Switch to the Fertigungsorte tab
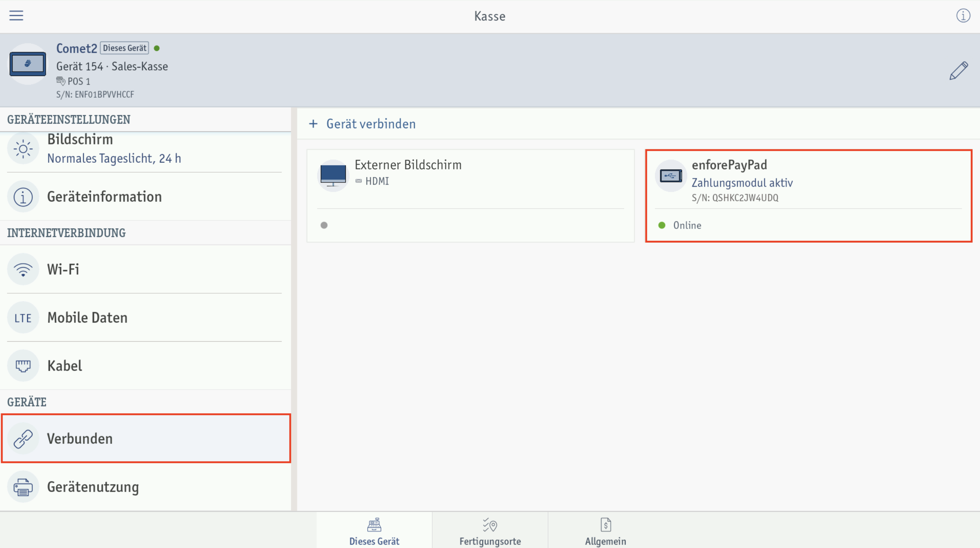 pyautogui.click(x=490, y=530)
